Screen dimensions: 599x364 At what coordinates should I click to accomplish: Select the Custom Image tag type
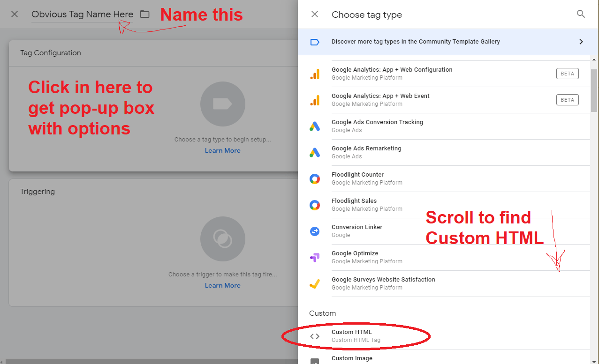(x=352, y=358)
